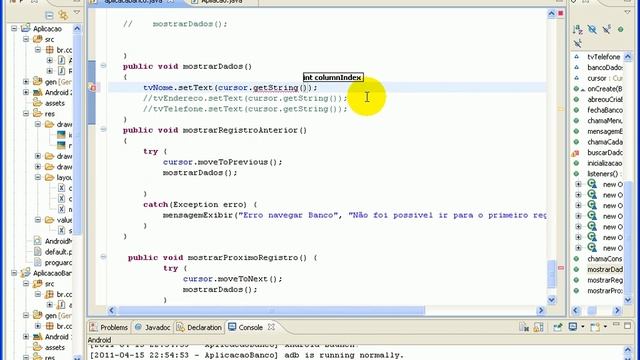Click the editor vertical scrollbar up arrow
Viewport: 640px width, 360px height.
tap(551, 14)
